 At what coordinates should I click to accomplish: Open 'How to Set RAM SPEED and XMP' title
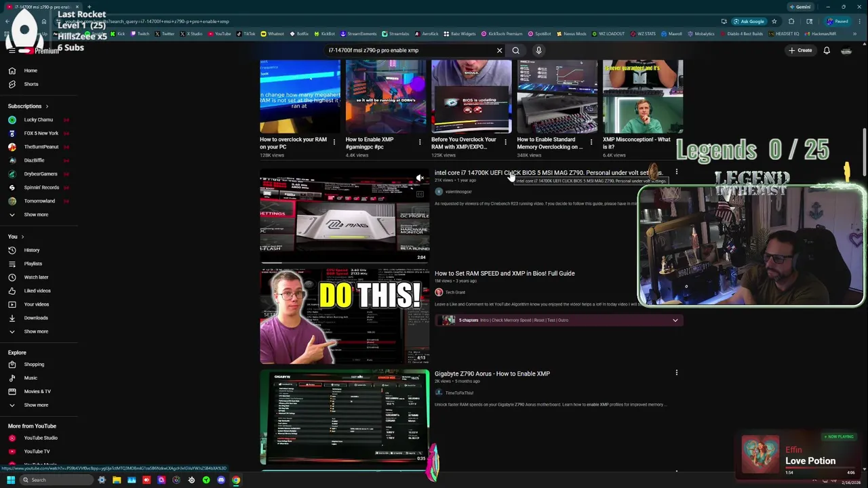(x=505, y=274)
